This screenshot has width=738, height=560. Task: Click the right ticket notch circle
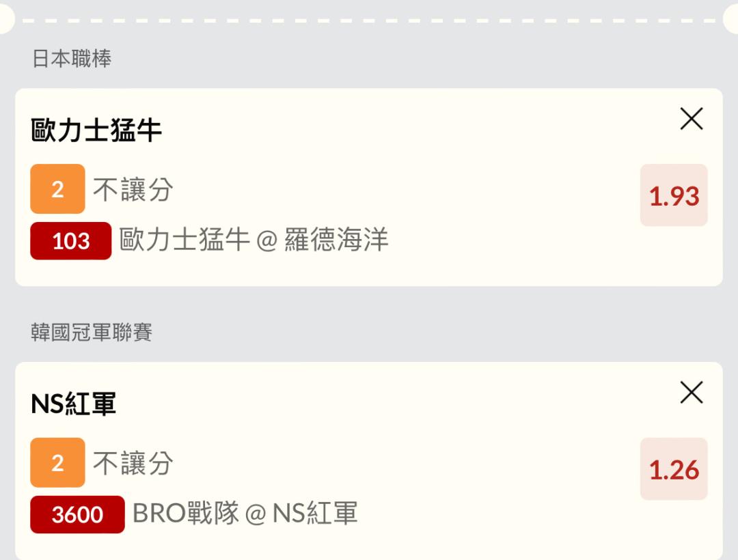pyautogui.click(x=732, y=20)
